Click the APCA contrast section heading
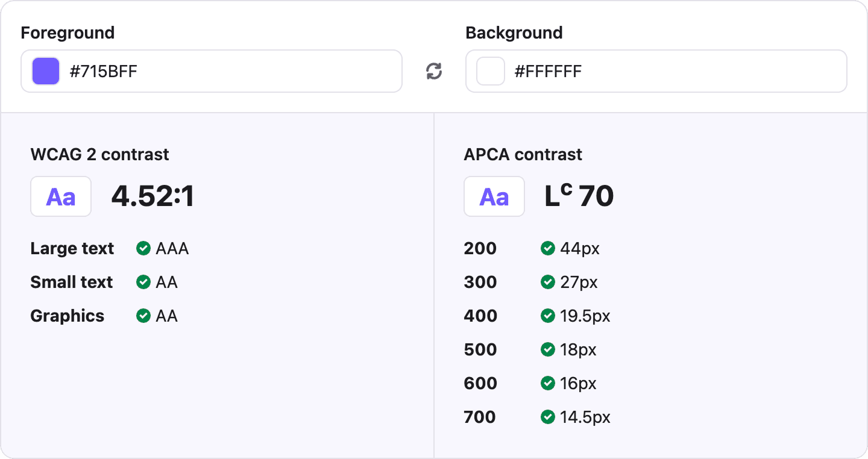This screenshot has width=868, height=459. click(522, 154)
